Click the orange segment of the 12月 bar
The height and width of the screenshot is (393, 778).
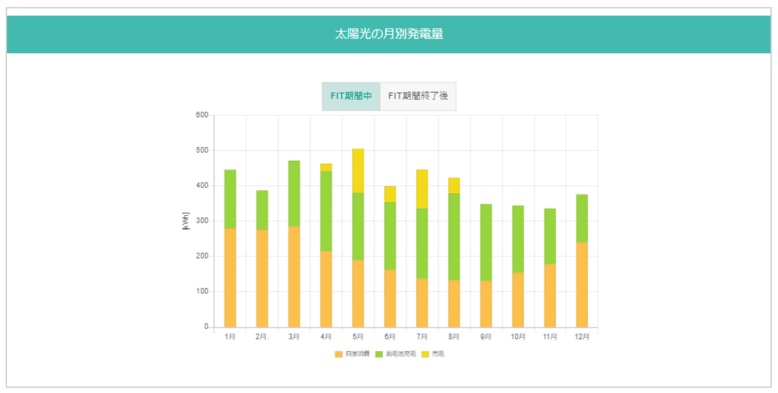click(x=582, y=284)
